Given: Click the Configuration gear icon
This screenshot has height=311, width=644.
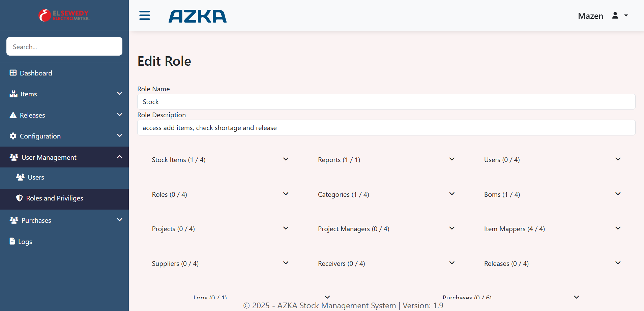Looking at the screenshot, I should (x=13, y=136).
